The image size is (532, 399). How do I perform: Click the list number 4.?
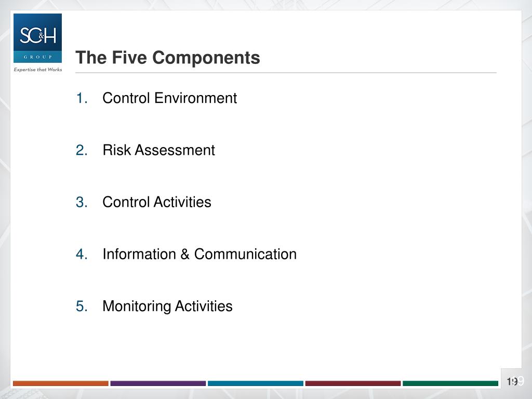coord(82,254)
